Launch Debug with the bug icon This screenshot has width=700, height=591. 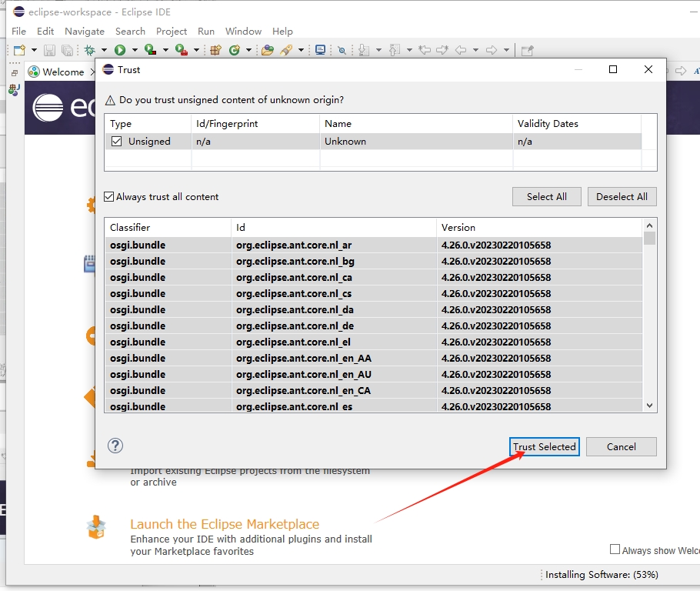(90, 50)
